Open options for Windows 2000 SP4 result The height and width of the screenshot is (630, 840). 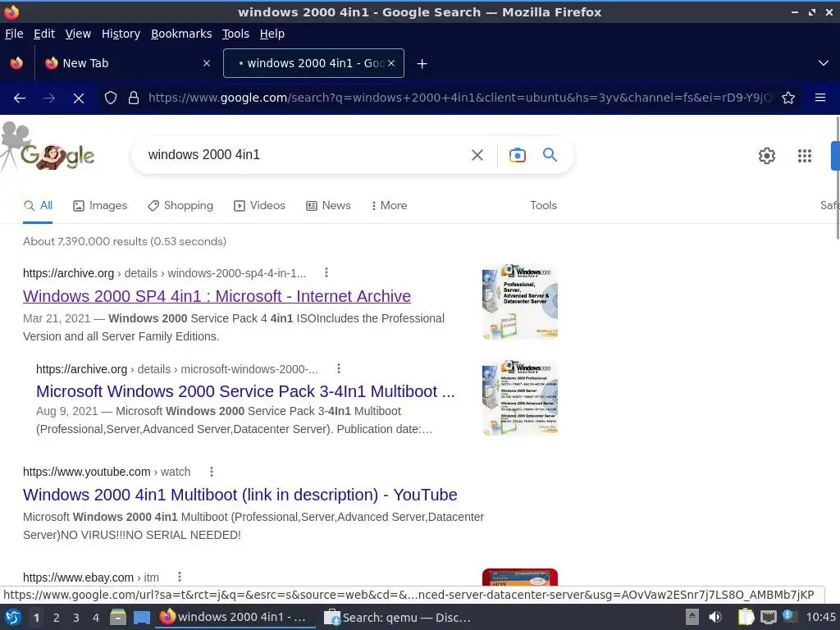pyautogui.click(x=326, y=272)
